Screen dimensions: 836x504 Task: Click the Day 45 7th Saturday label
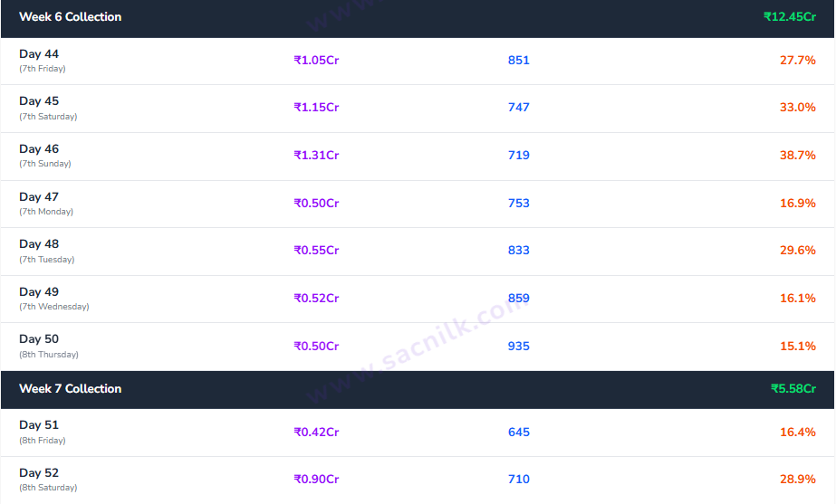[48, 109]
